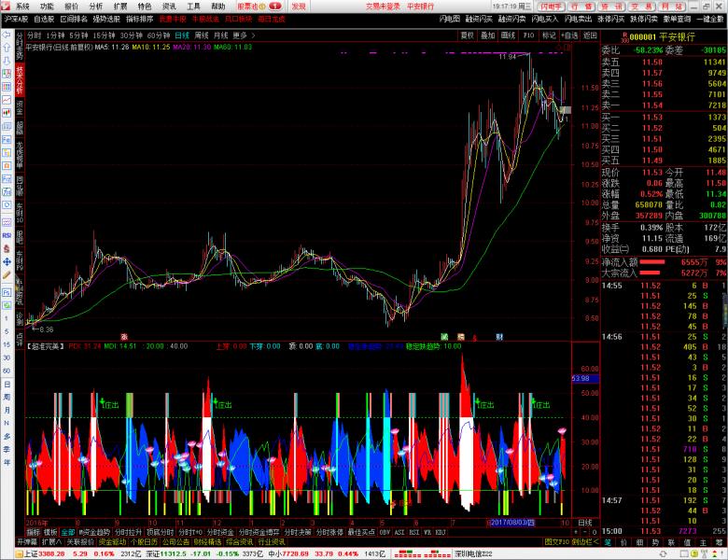Image resolution: width=728 pixels, height=560 pixels.
Task: Click the 图文F10 button at bottom
Action: (x=556, y=542)
